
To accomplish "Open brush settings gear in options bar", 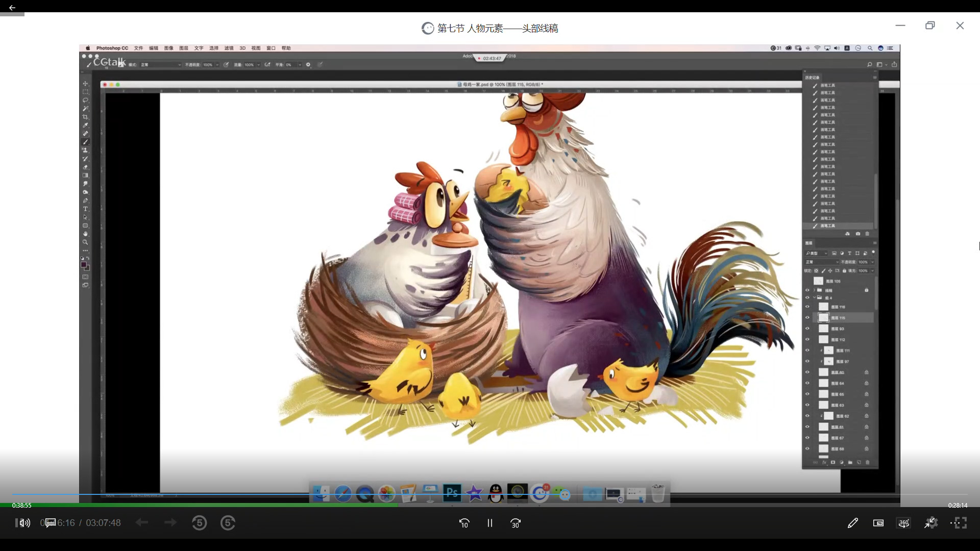I will (x=308, y=65).
